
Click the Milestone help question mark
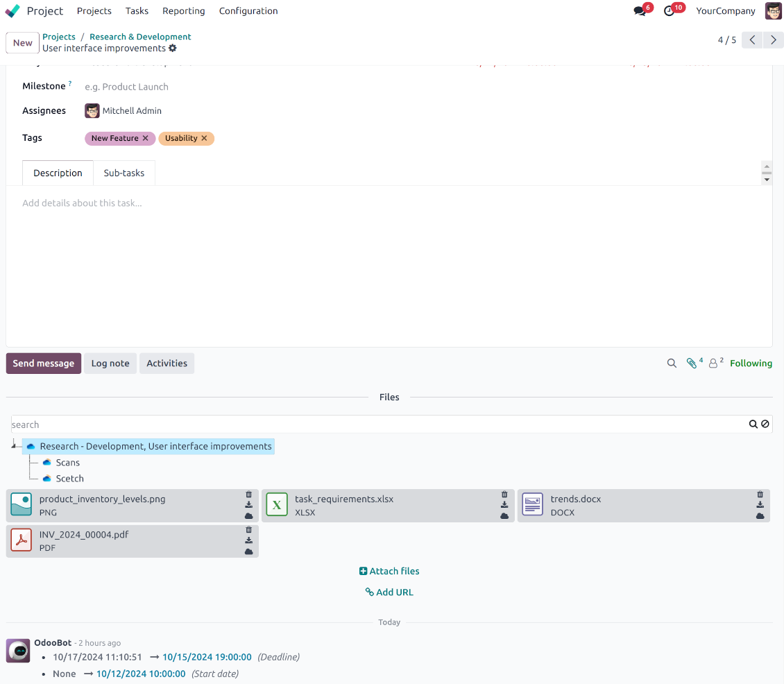70,83
